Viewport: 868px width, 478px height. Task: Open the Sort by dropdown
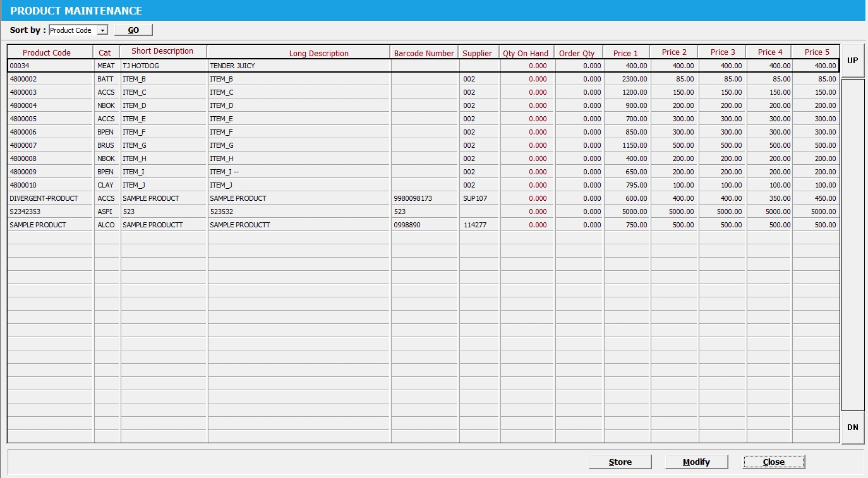[x=103, y=30]
